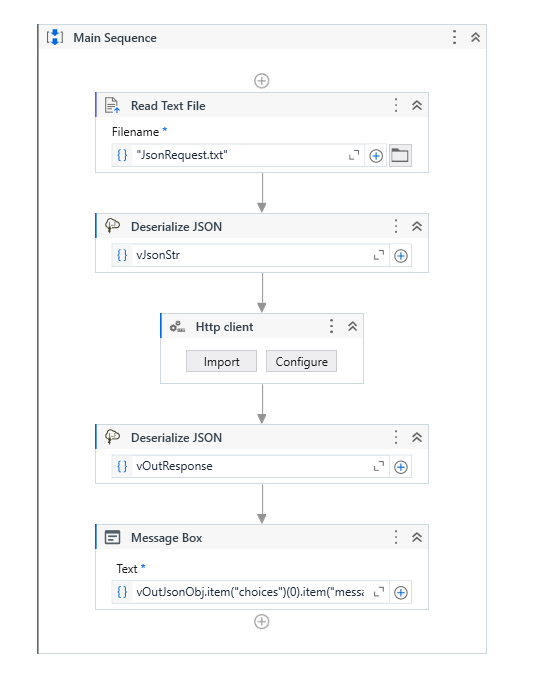Click second Deserialize JSON activity icon
The width and height of the screenshot is (542, 689).
click(112, 437)
